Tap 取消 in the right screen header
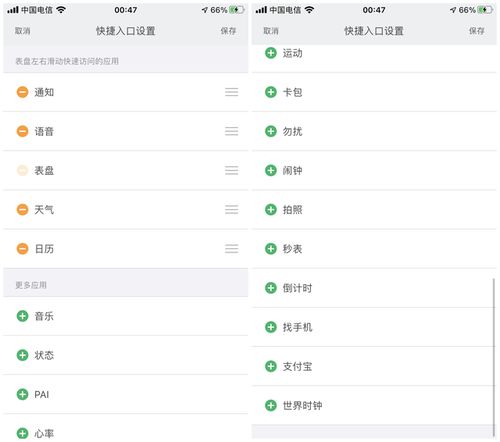The width and height of the screenshot is (500, 442). tap(271, 31)
